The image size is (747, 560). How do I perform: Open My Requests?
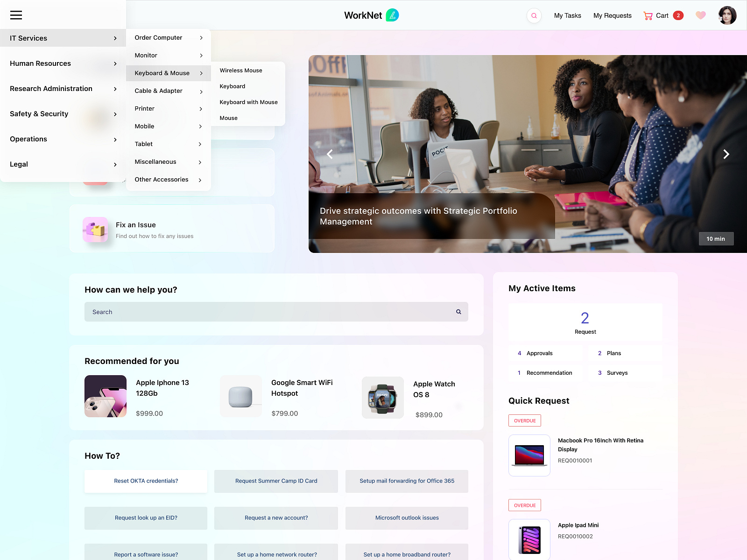[612, 15]
